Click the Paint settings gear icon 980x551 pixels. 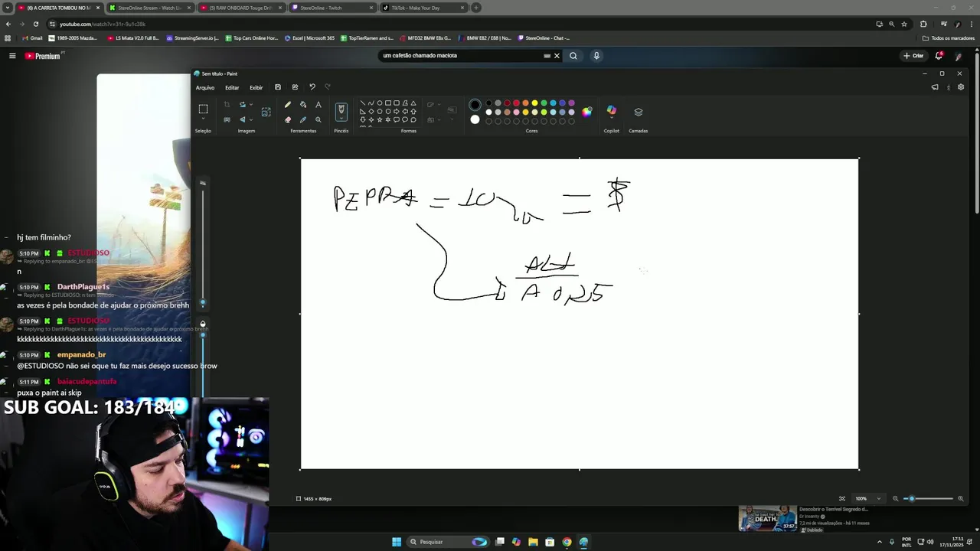961,87
